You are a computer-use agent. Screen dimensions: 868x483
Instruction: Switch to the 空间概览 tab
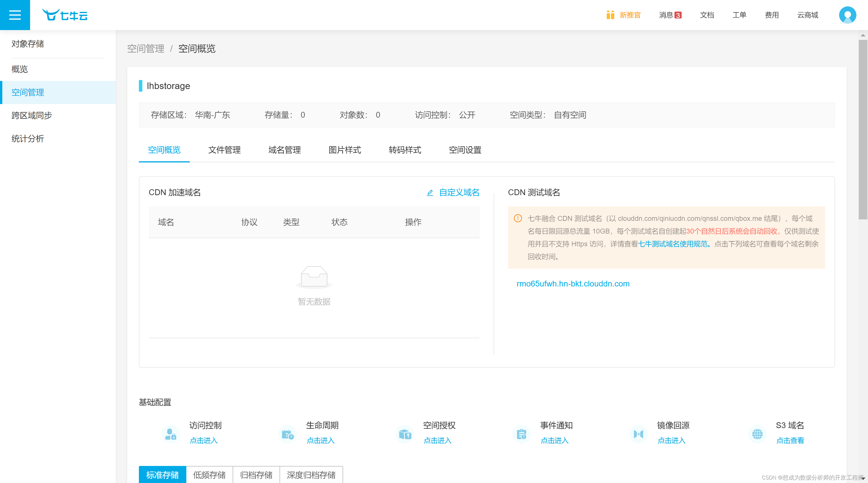(x=164, y=150)
